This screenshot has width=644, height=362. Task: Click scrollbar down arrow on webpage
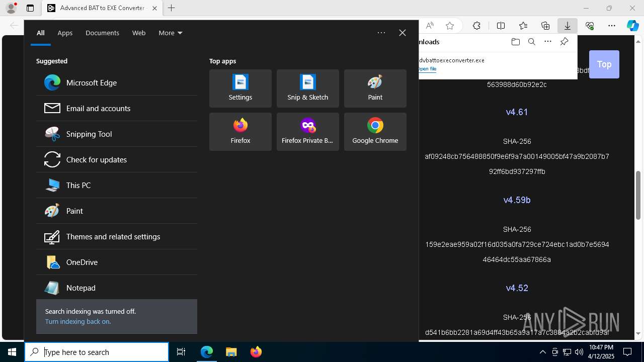pyautogui.click(x=638, y=333)
